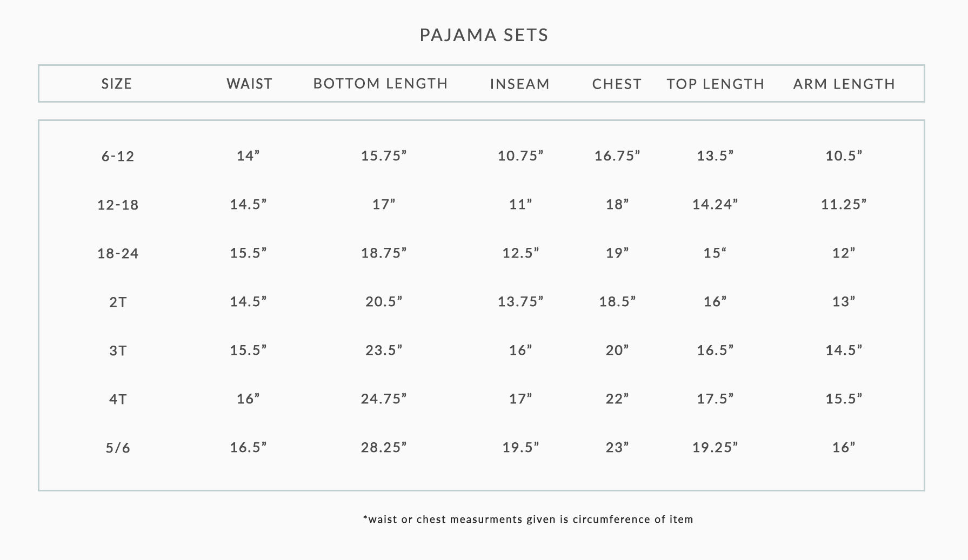
Task: Click the ARM LENGTH column header
Action: (844, 84)
